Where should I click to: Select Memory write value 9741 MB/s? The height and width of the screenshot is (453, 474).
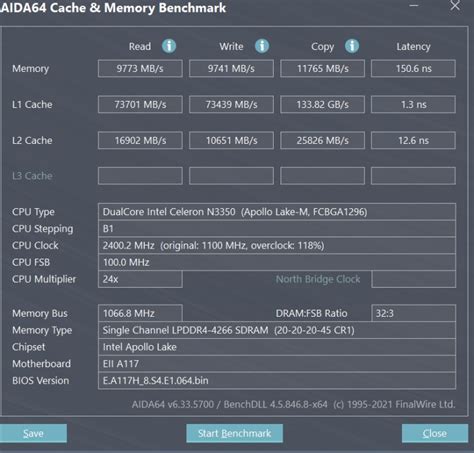tap(231, 69)
